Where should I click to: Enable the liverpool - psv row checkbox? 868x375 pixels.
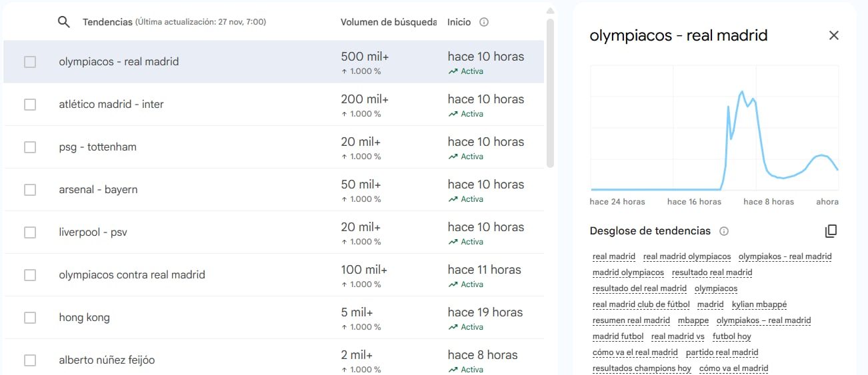tap(30, 232)
